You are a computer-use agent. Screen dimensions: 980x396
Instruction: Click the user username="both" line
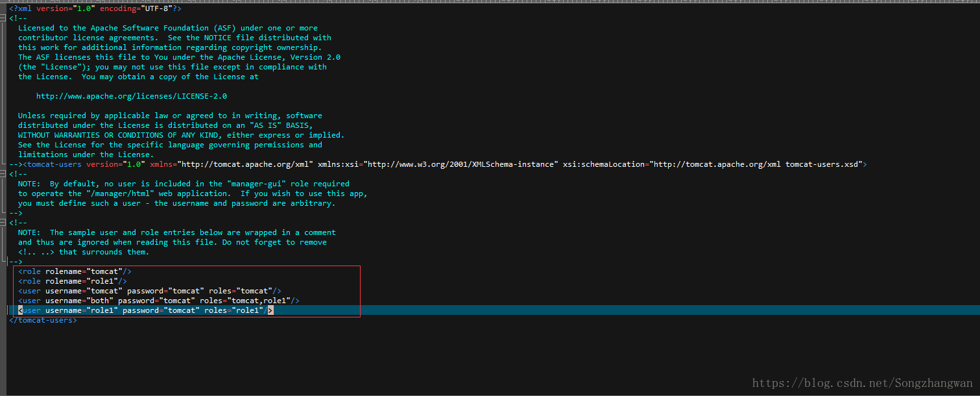click(x=159, y=301)
